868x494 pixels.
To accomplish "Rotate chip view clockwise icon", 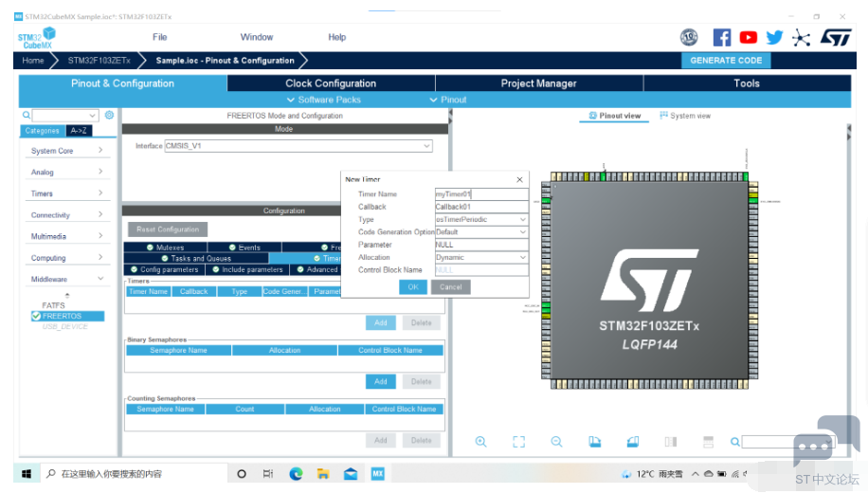I will click(594, 442).
